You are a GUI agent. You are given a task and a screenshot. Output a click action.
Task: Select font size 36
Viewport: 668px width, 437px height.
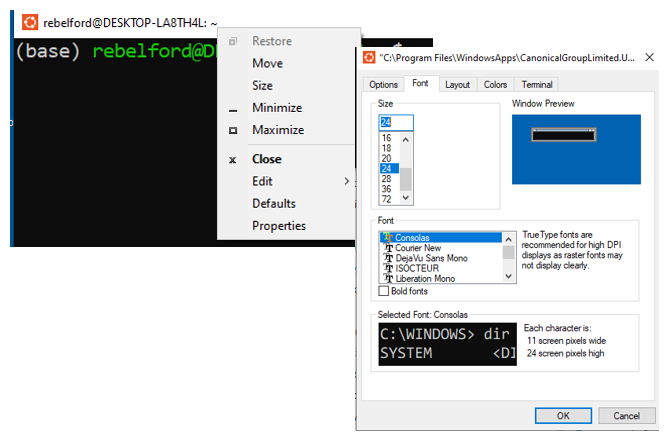pos(389,189)
